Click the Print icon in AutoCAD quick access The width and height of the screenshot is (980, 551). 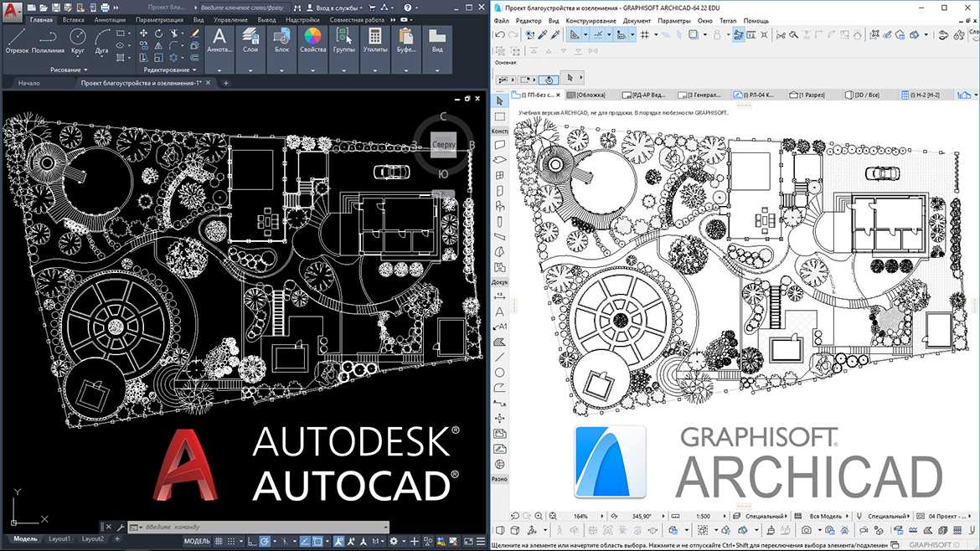[x=105, y=8]
